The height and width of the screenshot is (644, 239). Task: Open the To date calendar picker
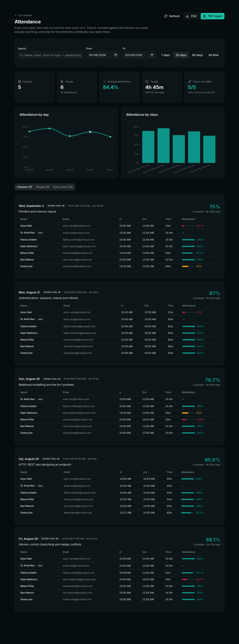pos(152,55)
